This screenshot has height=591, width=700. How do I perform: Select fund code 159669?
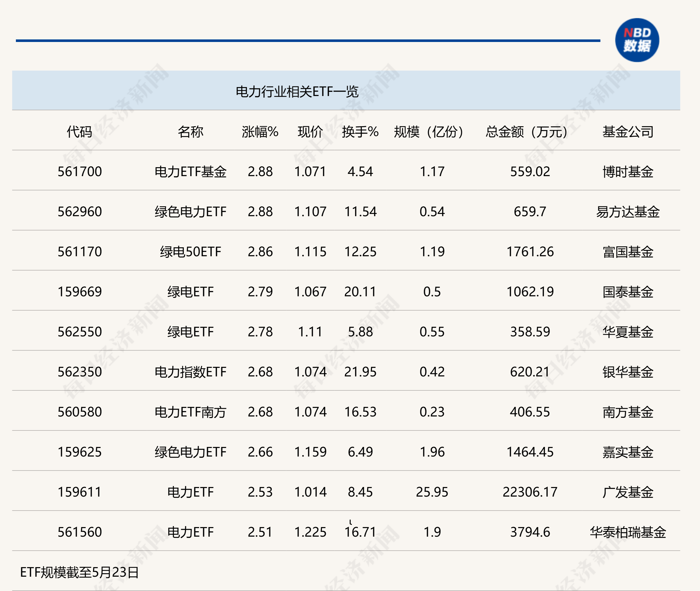click(x=79, y=292)
